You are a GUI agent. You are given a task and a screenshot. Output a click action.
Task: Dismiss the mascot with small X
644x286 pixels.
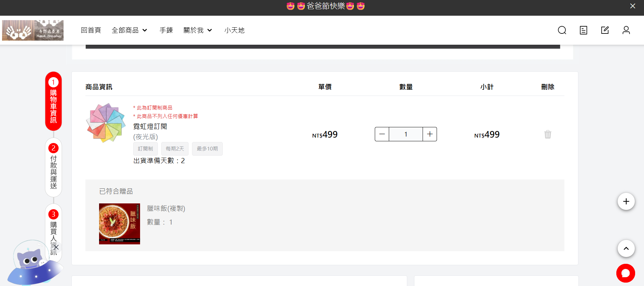[x=56, y=247]
